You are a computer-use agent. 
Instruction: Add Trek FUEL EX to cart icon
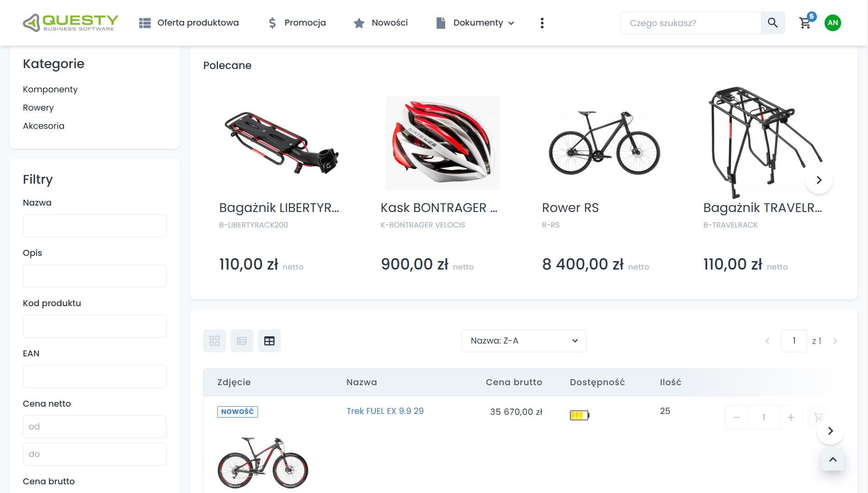click(818, 417)
